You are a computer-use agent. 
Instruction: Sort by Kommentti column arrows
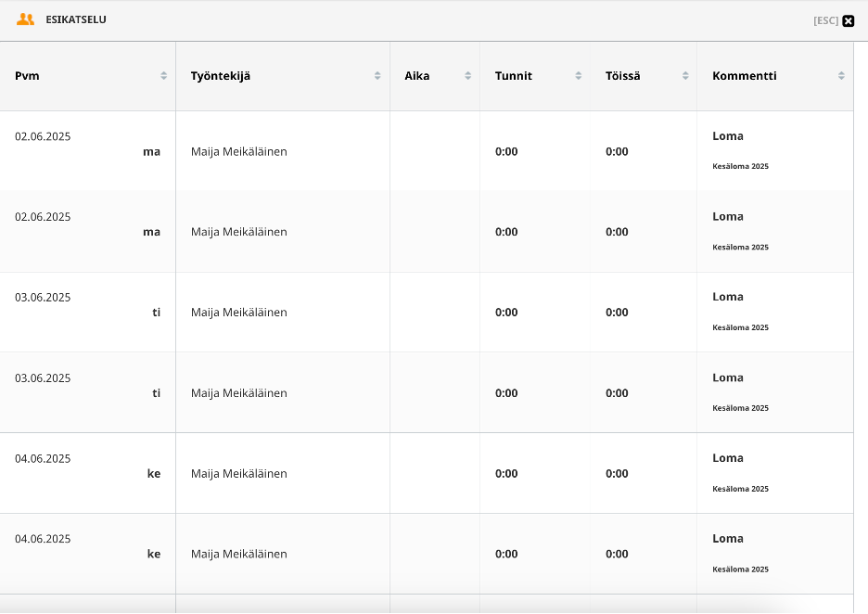coord(841,76)
